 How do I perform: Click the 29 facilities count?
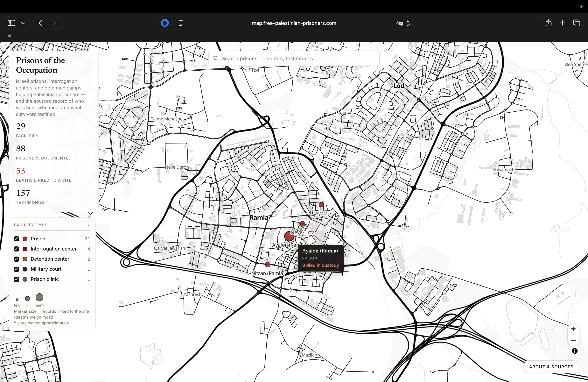20,126
